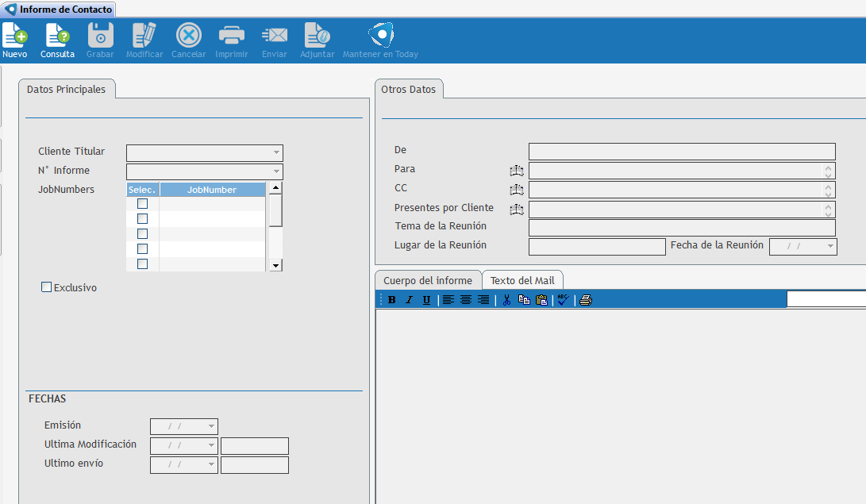Run the spell check icon
866x504 pixels.
click(563, 300)
